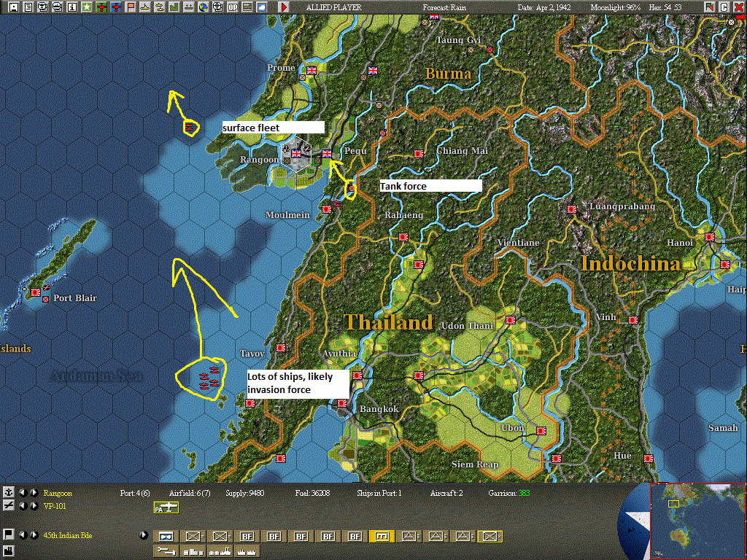This screenshot has height=560, width=747.
Task: Click the crosshair target toolbar icon
Action: pyautogui.click(x=217, y=7)
